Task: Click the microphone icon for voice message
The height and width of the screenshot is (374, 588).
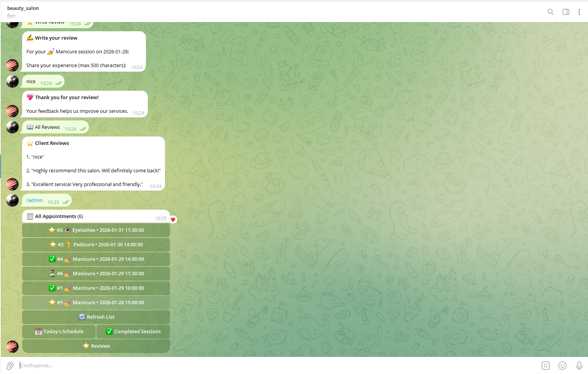Action: [579, 365]
